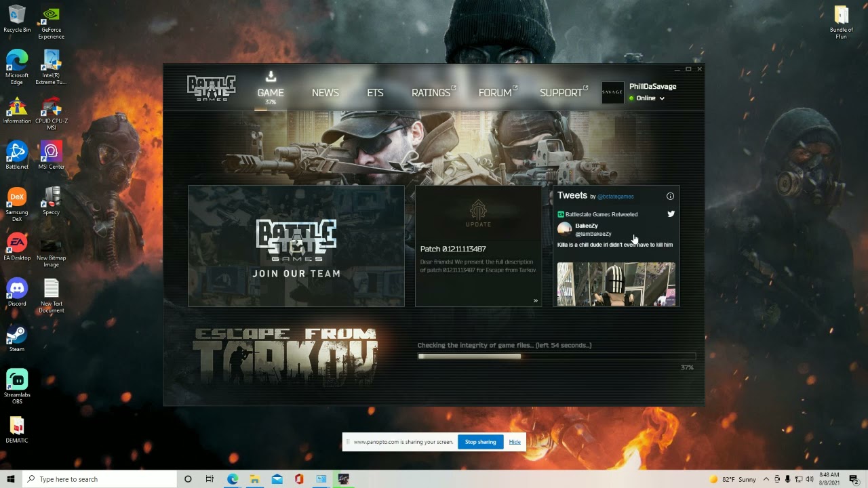
Task: Open the notification center icon
Action: (854, 479)
